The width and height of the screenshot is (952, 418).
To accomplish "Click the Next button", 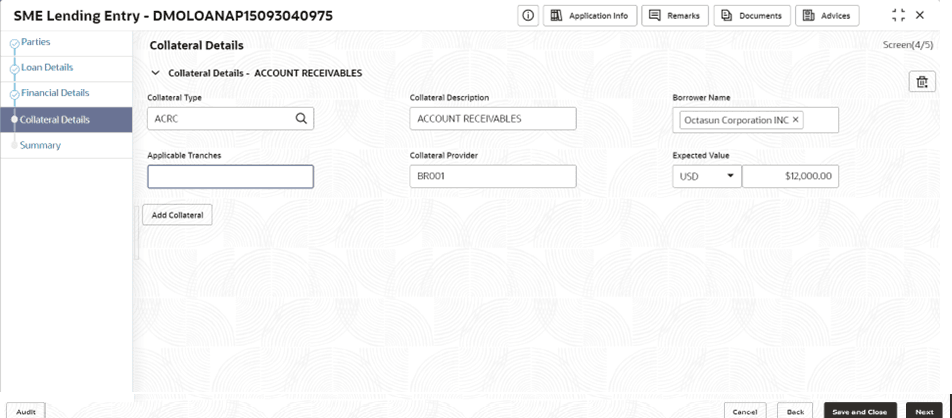I will [924, 411].
